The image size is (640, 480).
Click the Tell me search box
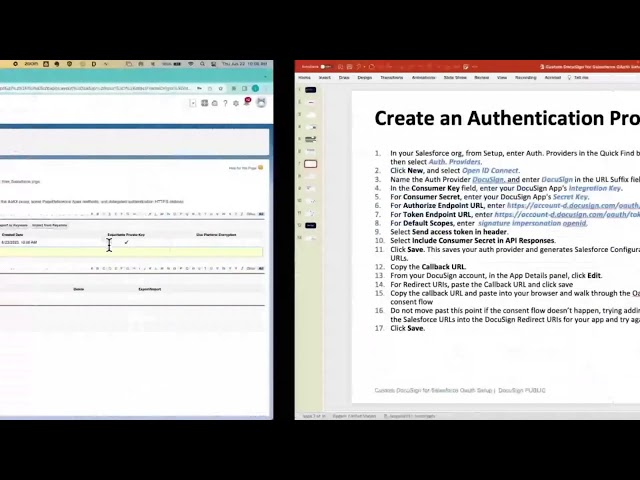tap(580, 78)
